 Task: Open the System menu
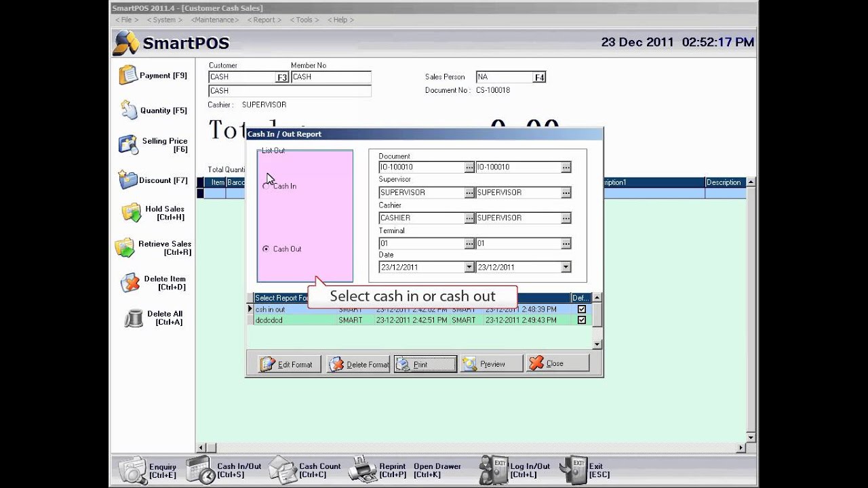(x=164, y=20)
